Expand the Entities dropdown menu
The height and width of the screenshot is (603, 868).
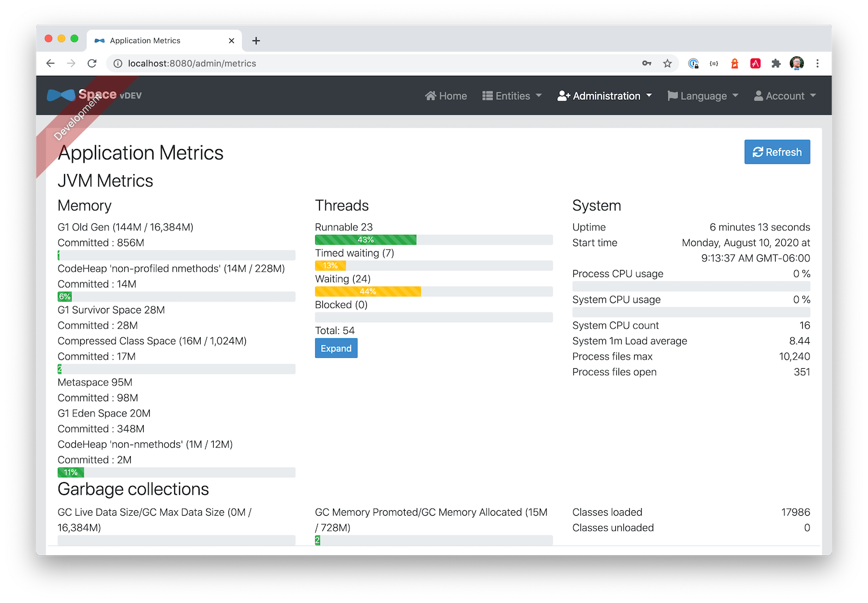pyautogui.click(x=512, y=96)
